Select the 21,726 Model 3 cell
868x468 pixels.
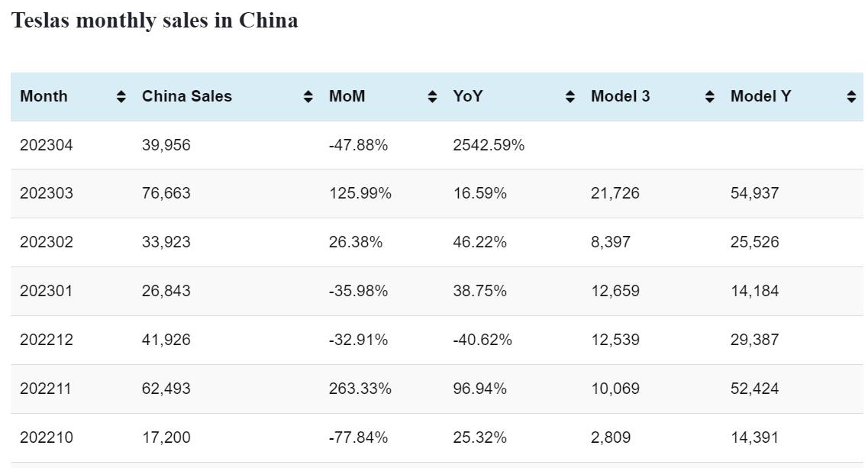tap(615, 193)
